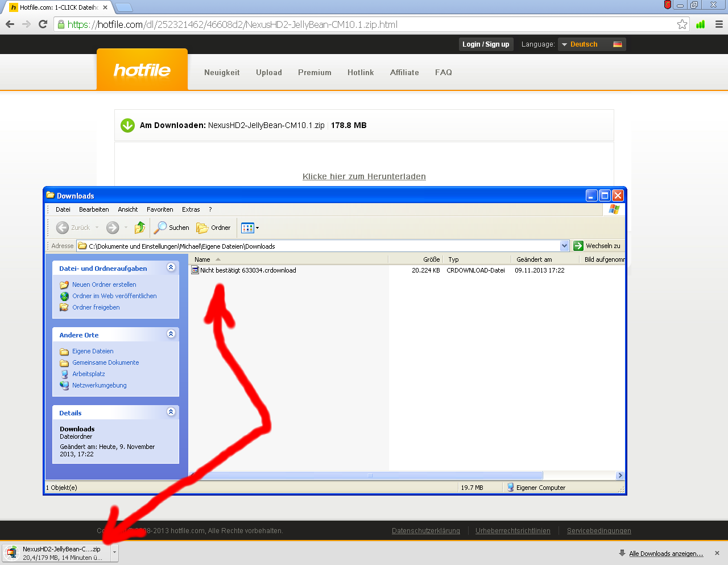The height and width of the screenshot is (565, 728).
Task: Close the Chrome downloads bar
Action: pyautogui.click(x=717, y=553)
